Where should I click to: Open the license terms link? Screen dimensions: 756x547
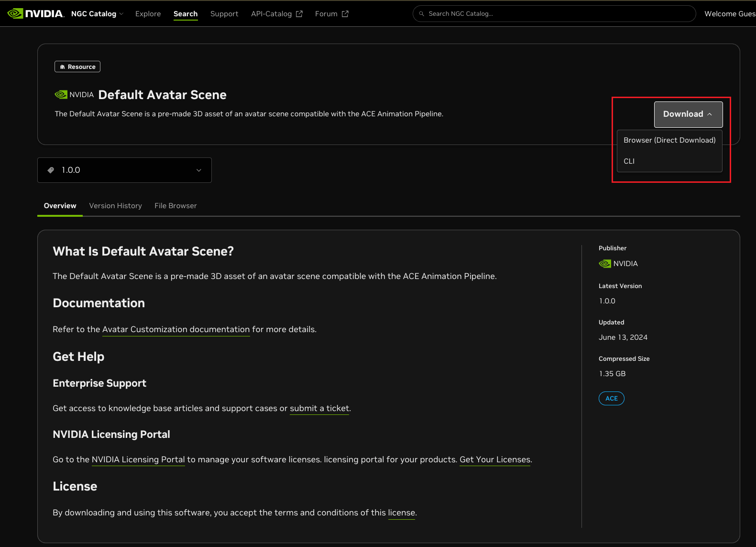click(402, 513)
